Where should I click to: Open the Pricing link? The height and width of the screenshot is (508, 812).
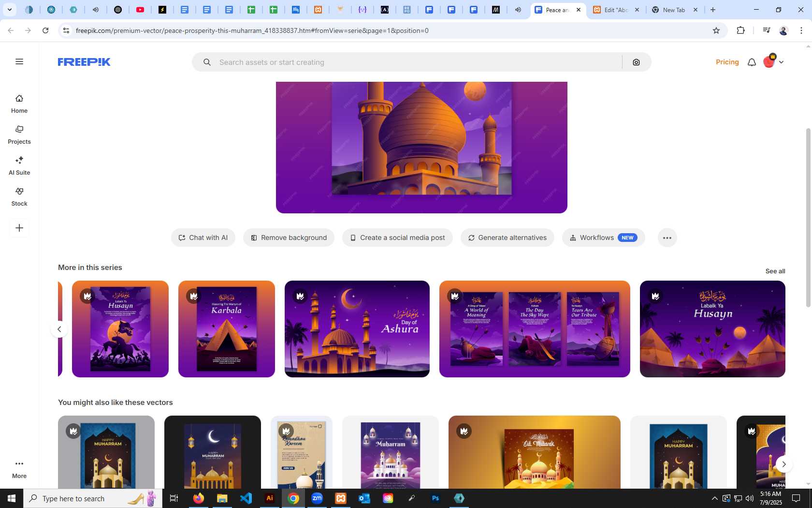pyautogui.click(x=727, y=62)
